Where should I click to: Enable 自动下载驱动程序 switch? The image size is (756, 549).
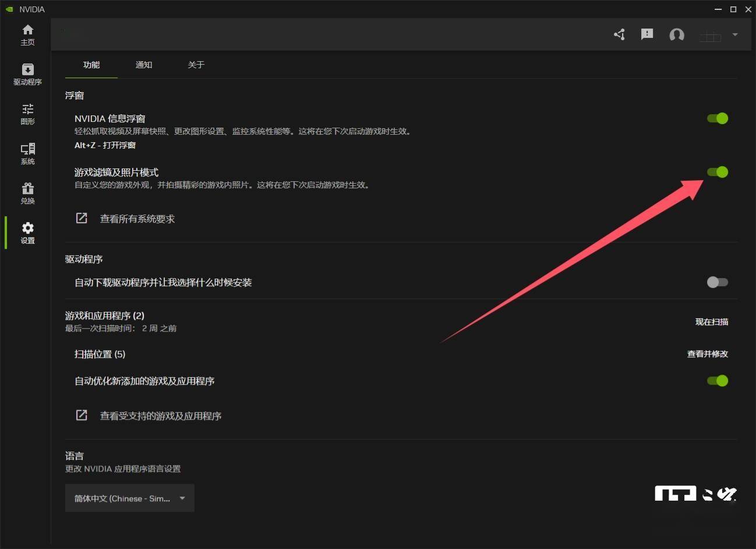tap(718, 282)
